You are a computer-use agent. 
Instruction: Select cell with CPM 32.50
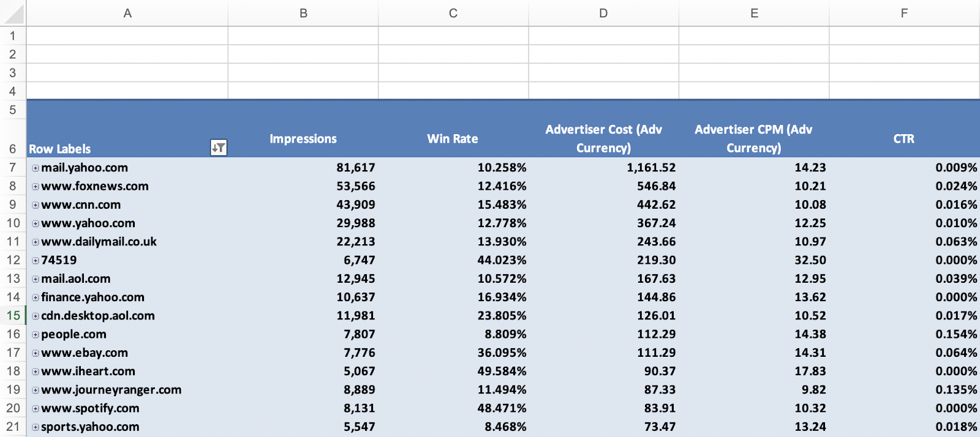coord(754,260)
